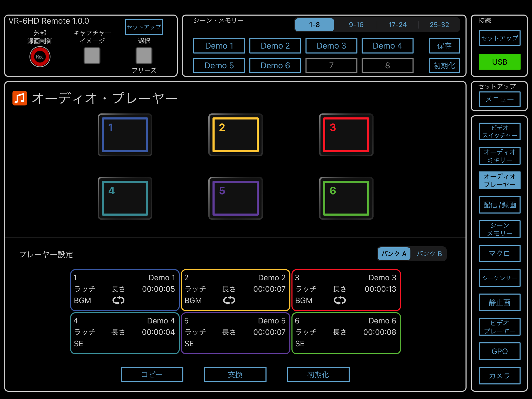Toggle loop icon on player 2 card

click(229, 300)
